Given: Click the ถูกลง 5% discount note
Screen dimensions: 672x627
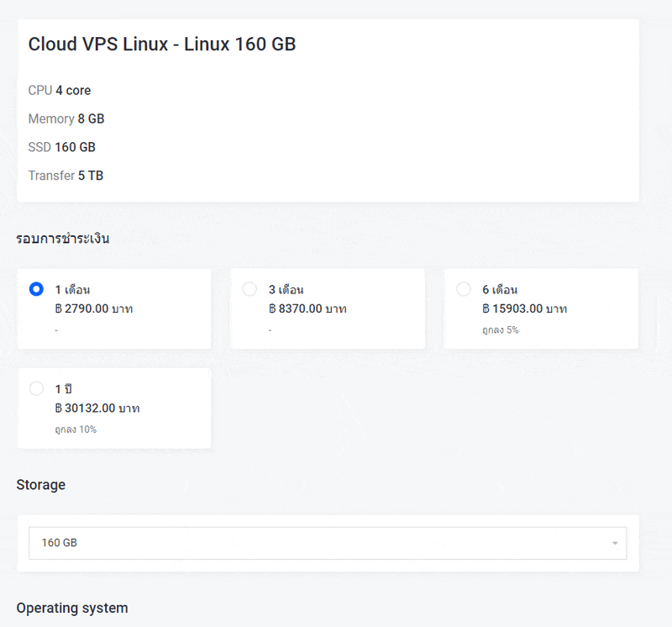Looking at the screenshot, I should [500, 329].
